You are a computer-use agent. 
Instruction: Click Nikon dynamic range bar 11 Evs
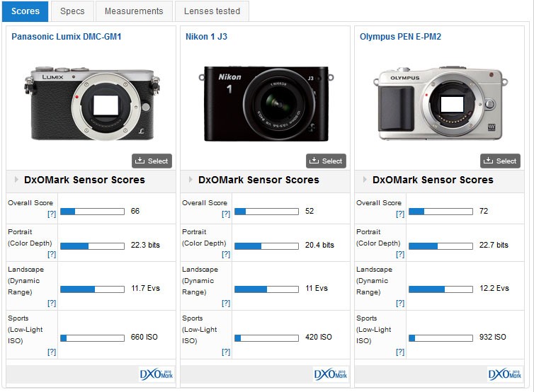pos(267,289)
